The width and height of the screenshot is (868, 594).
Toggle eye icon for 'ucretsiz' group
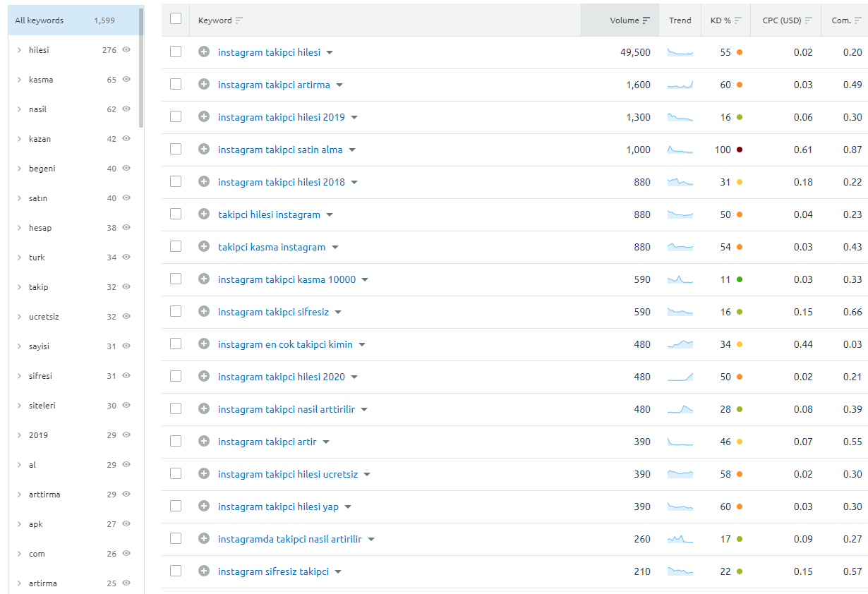point(126,317)
